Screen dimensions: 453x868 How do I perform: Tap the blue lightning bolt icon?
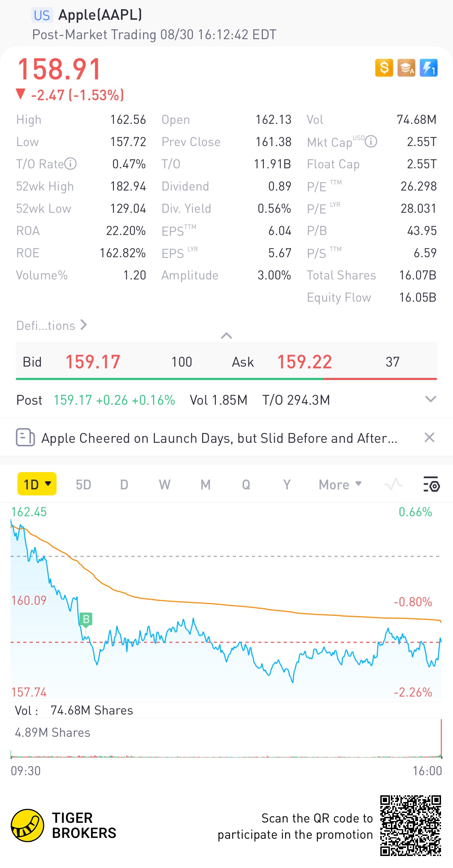429,68
